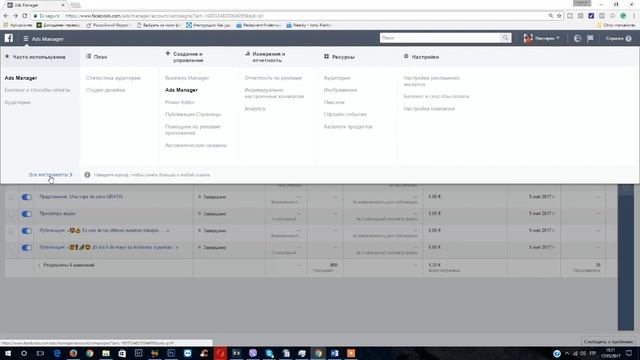Open 'Отчетность по рекламе' link
Screen dimensions: 640x360
[x=273, y=78]
